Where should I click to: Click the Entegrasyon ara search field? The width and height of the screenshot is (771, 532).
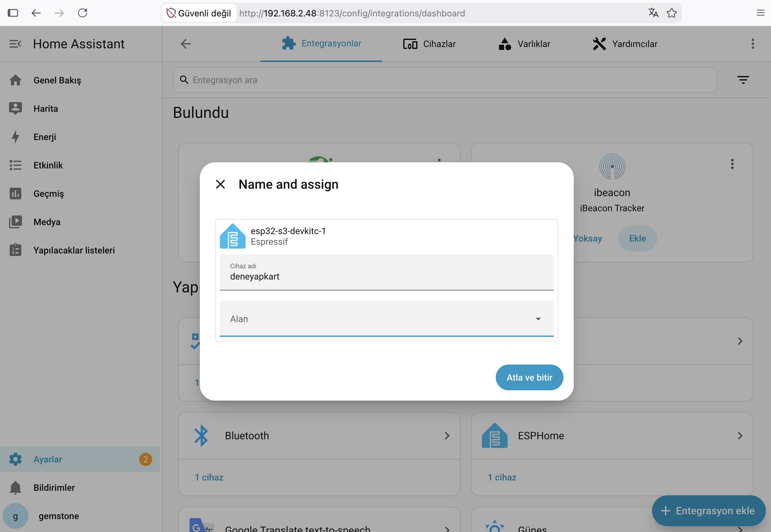coord(445,80)
